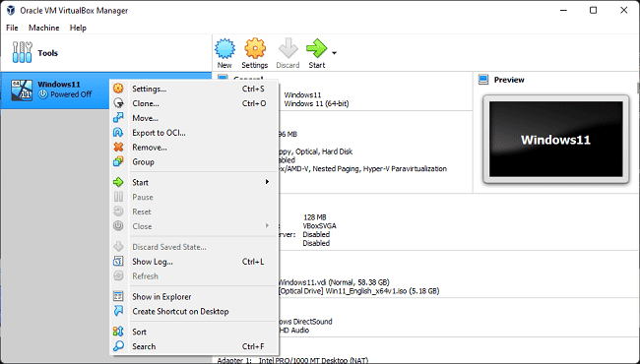Click 'Windows 11 (64-bit)' operating system text
The width and height of the screenshot is (640, 364).
[316, 103]
